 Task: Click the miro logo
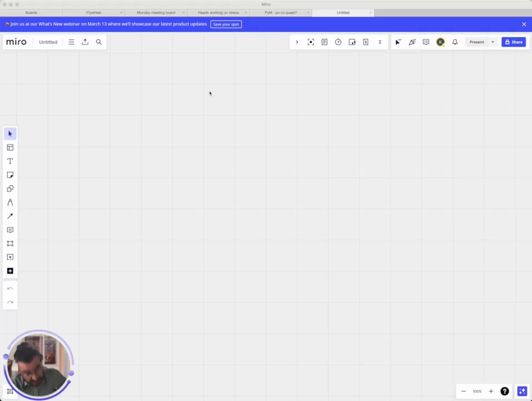(16, 42)
